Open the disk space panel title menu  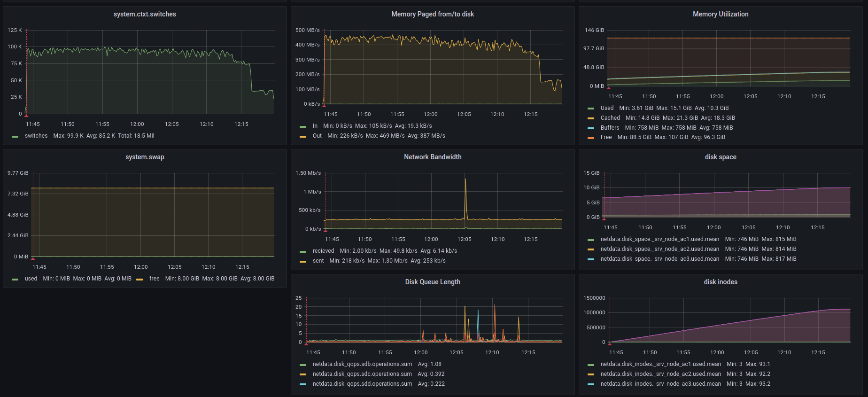pos(720,157)
